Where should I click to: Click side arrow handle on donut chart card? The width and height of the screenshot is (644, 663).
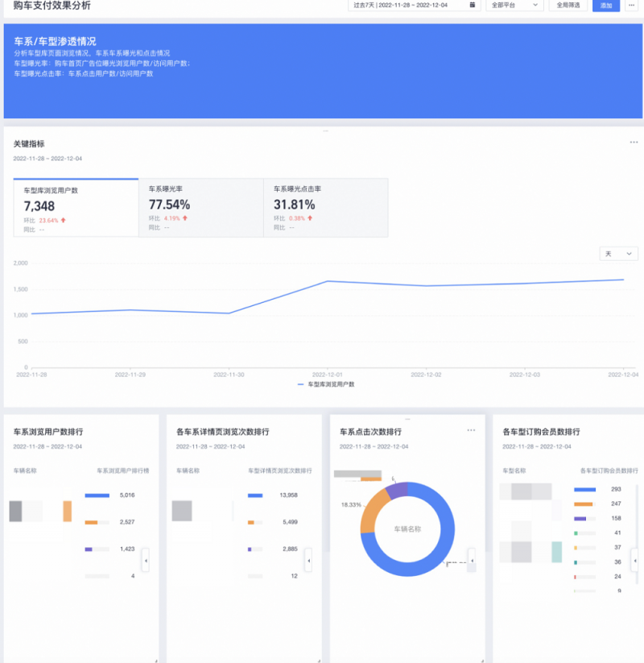[x=472, y=557]
